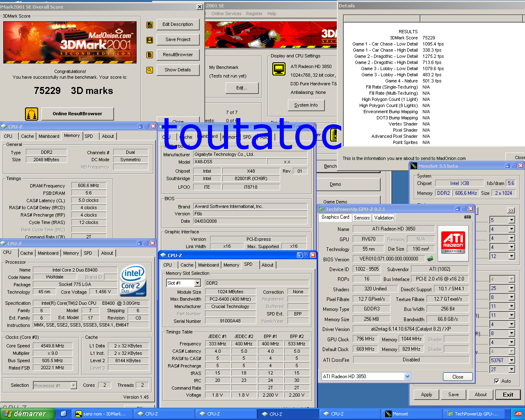This screenshot has width=525, height=420.
Task: Click the icon beside Edit Description
Action: pyautogui.click(x=150, y=25)
